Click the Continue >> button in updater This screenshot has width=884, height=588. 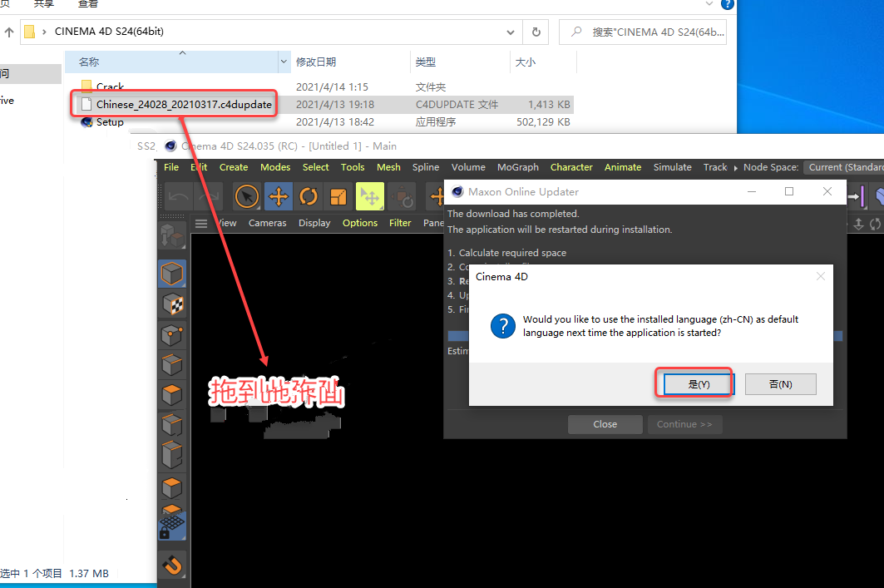[x=685, y=424]
